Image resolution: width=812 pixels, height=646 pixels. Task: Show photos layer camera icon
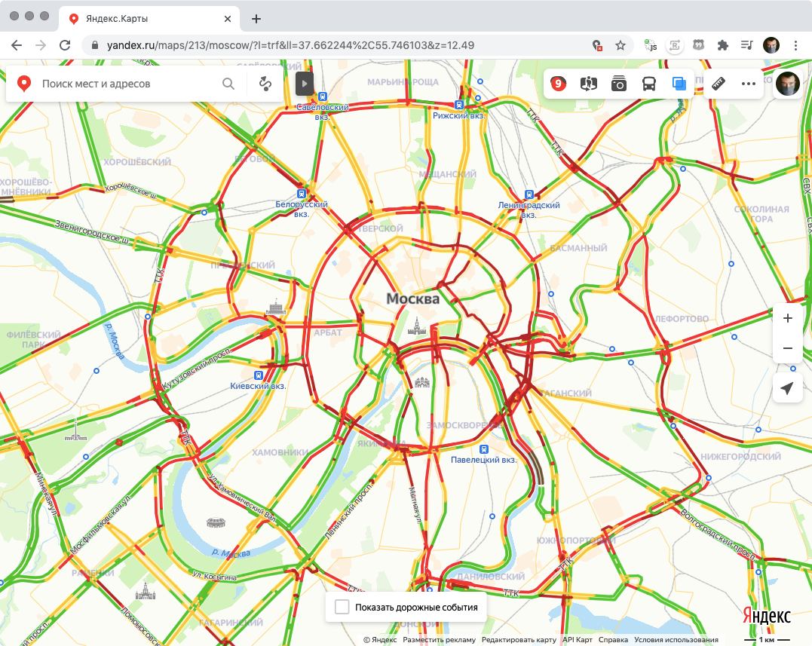pyautogui.click(x=618, y=84)
